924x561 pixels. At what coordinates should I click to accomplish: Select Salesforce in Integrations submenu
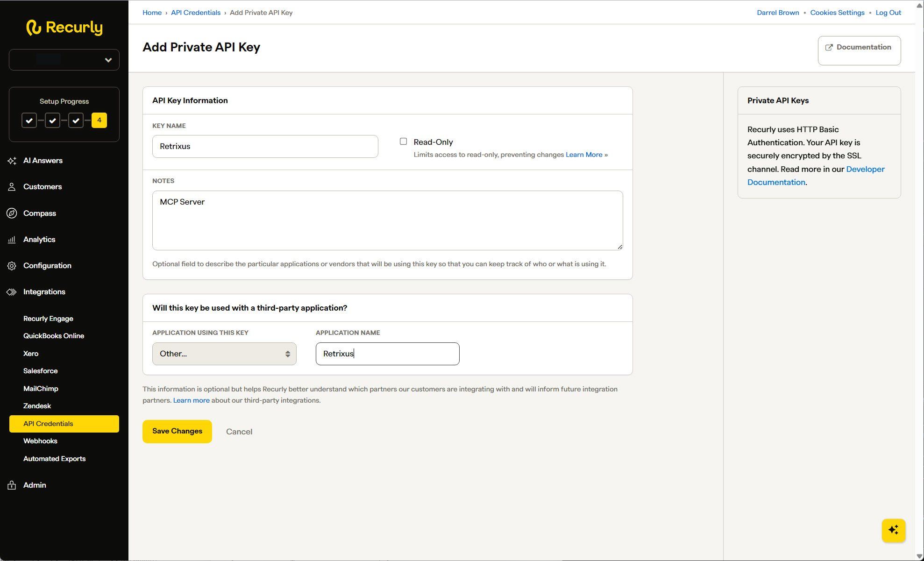tap(41, 371)
